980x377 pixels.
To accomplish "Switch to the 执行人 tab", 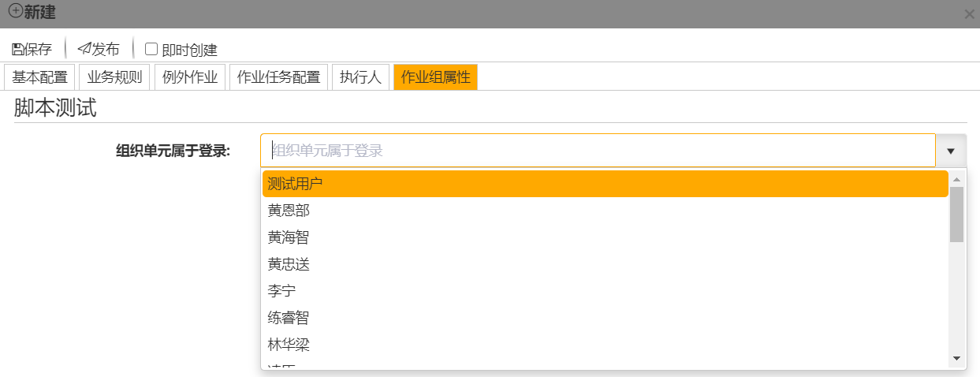I will 360,77.
